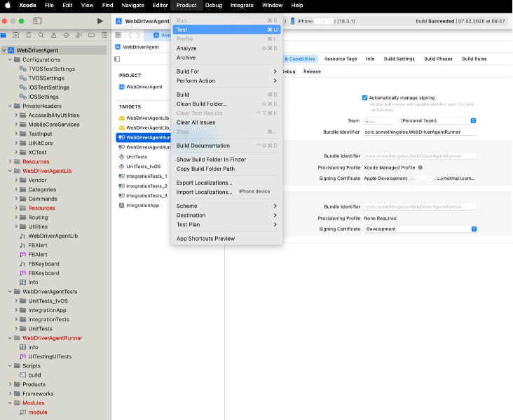Go forward with the editor forward arrow

(x=138, y=35)
